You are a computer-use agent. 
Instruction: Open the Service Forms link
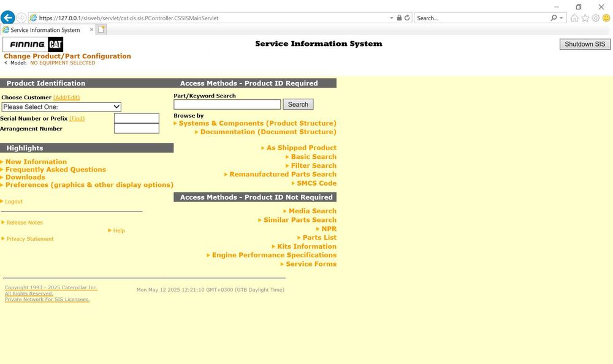pos(311,264)
